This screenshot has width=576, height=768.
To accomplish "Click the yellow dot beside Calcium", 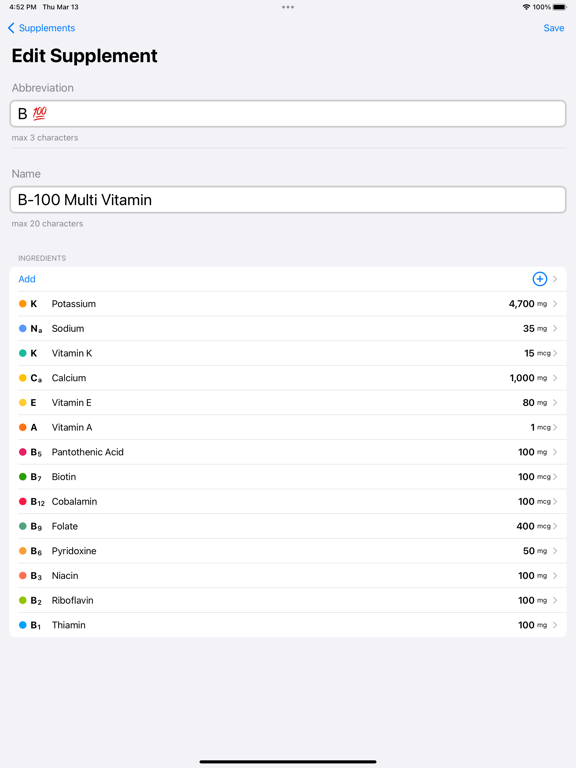I will (x=23, y=378).
